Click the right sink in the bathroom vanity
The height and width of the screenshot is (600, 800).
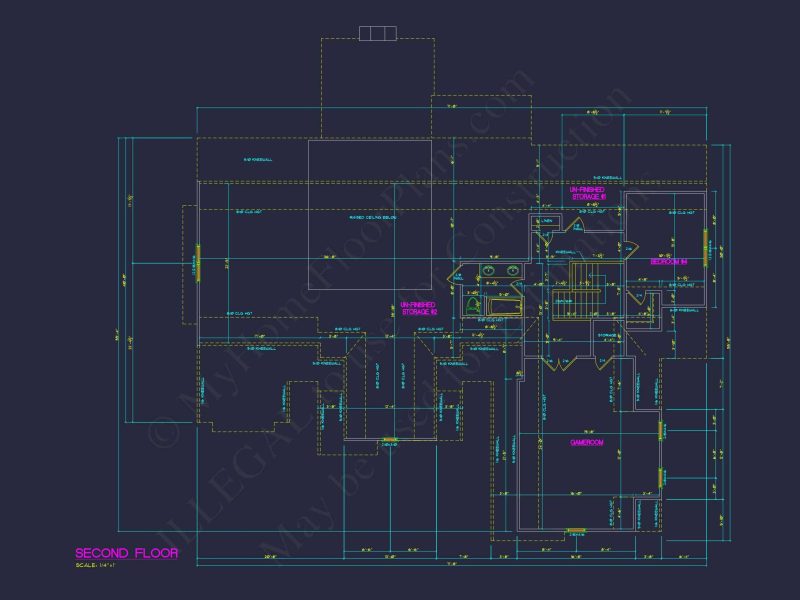(513, 270)
